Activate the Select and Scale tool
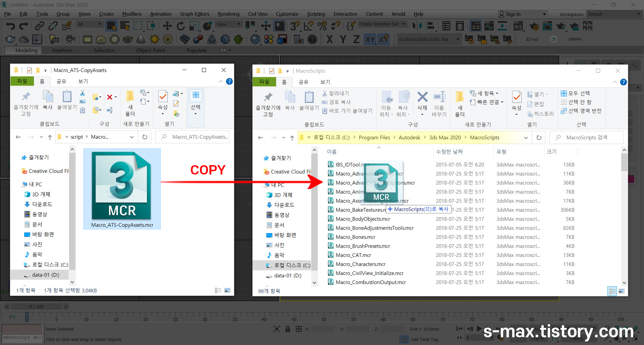This screenshot has height=345, width=644. 194,26
